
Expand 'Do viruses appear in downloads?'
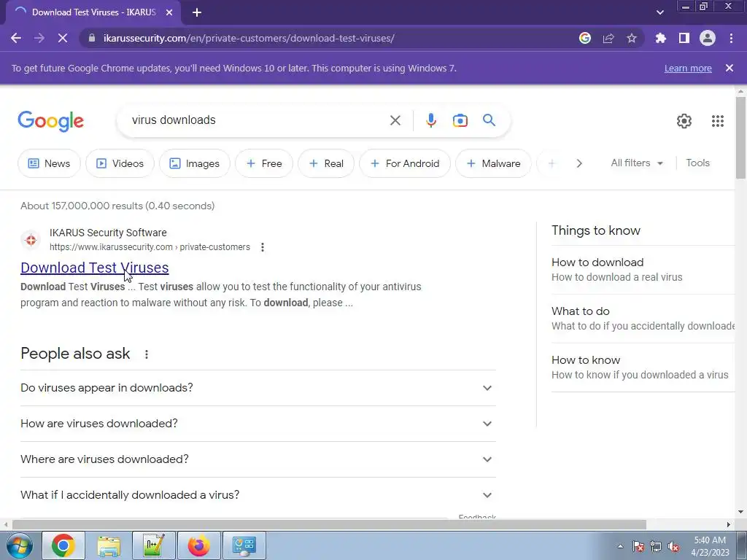point(258,388)
